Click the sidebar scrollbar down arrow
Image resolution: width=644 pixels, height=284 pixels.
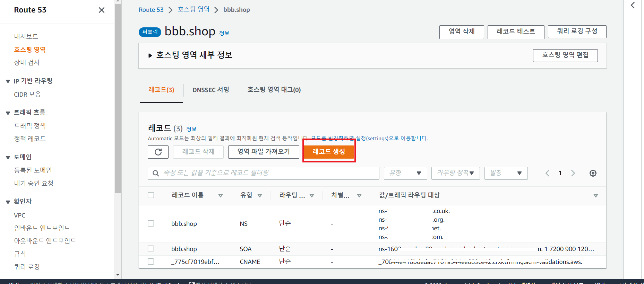[118, 275]
